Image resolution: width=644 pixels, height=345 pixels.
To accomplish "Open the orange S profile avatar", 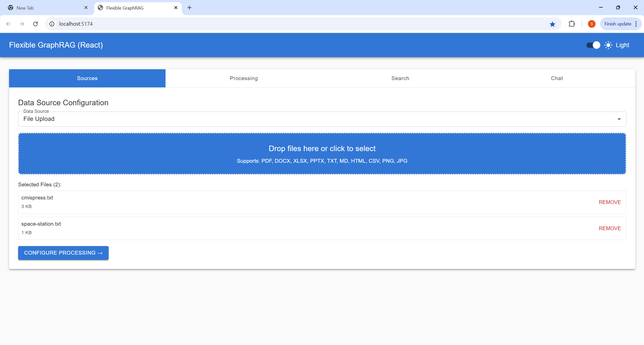I will pos(591,24).
